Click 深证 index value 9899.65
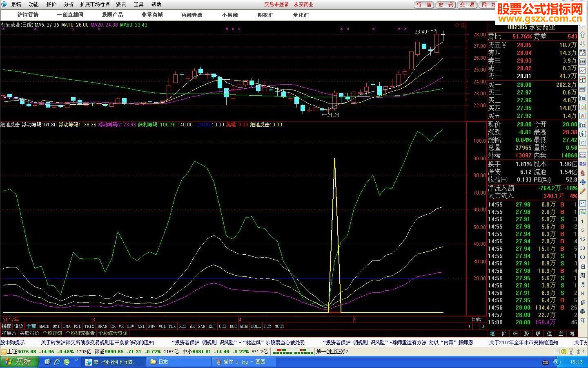This screenshot has width=588, height=368. 115,352
